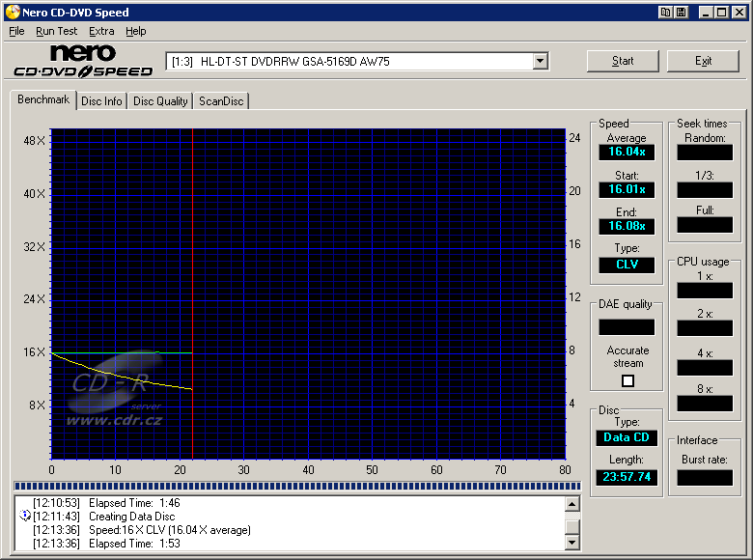Screen dimensions: 753x560
Task: Minimize the Nero CD-DVD Speed window
Action: tap(705, 12)
